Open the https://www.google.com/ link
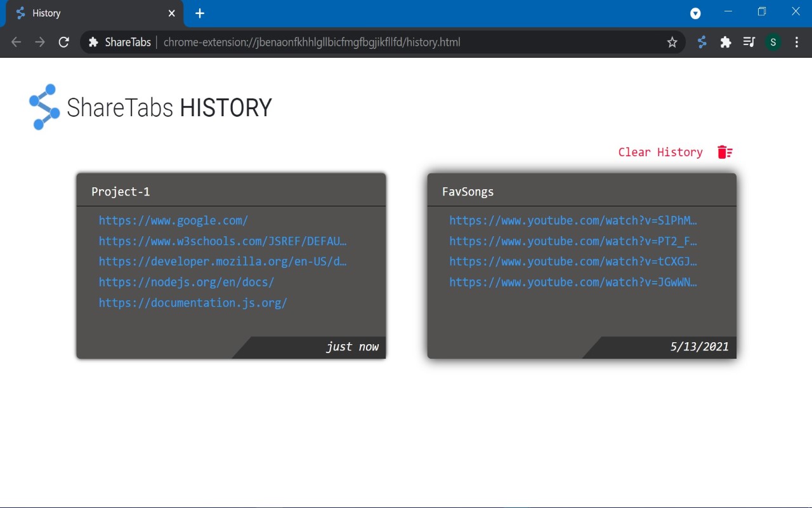Image resolution: width=812 pixels, height=508 pixels. [x=173, y=220]
